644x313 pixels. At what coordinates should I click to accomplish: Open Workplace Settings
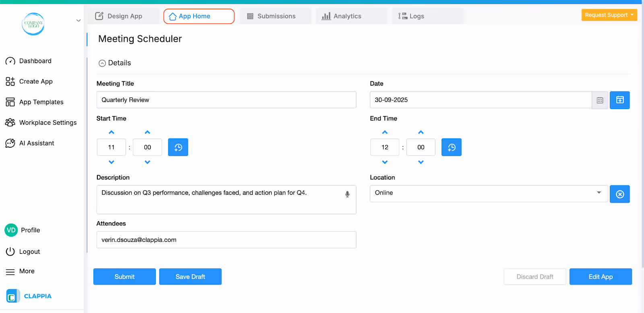[41, 123]
